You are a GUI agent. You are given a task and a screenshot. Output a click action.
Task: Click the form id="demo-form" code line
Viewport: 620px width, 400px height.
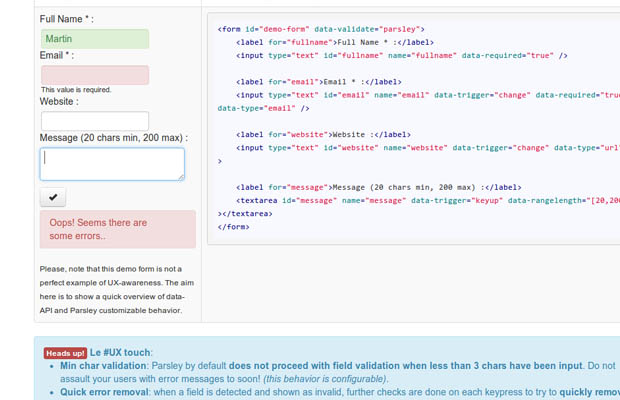click(321, 29)
